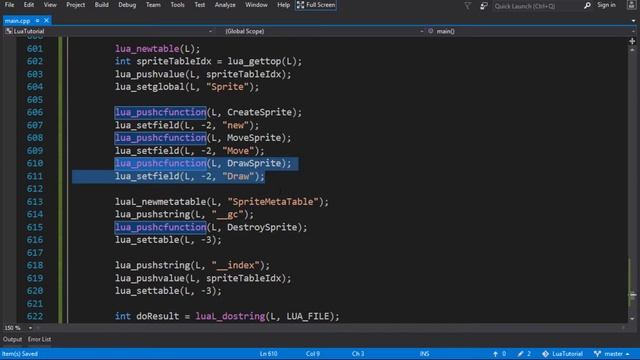Open the Test menu
Image resolution: width=640 pixels, height=360 pixels.
tap(200, 5)
